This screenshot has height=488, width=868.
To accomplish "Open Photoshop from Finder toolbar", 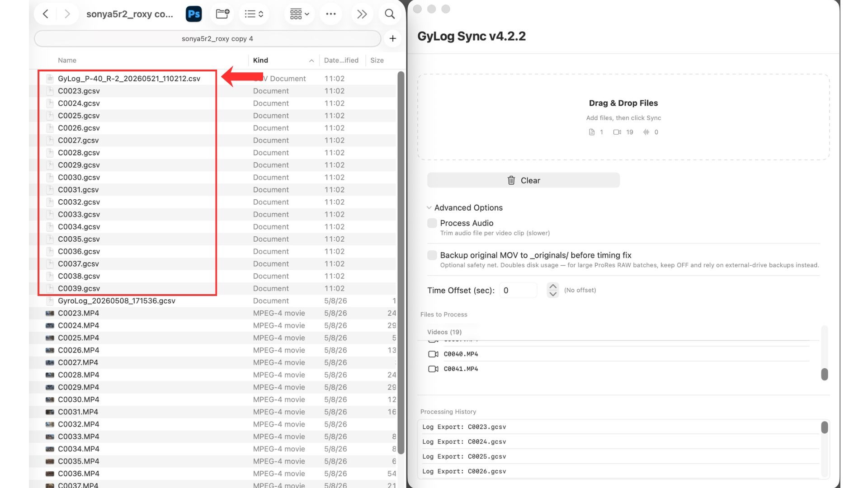I will click(194, 14).
